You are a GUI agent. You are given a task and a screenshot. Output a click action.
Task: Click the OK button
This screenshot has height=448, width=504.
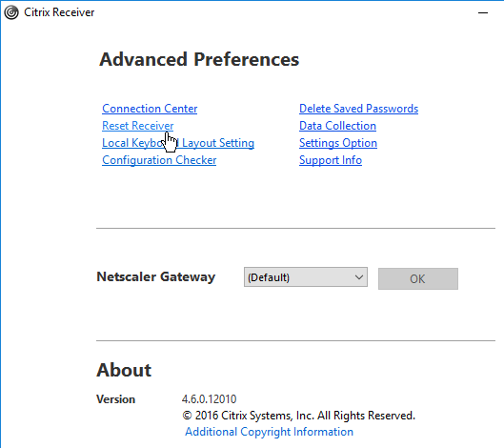pyautogui.click(x=418, y=279)
